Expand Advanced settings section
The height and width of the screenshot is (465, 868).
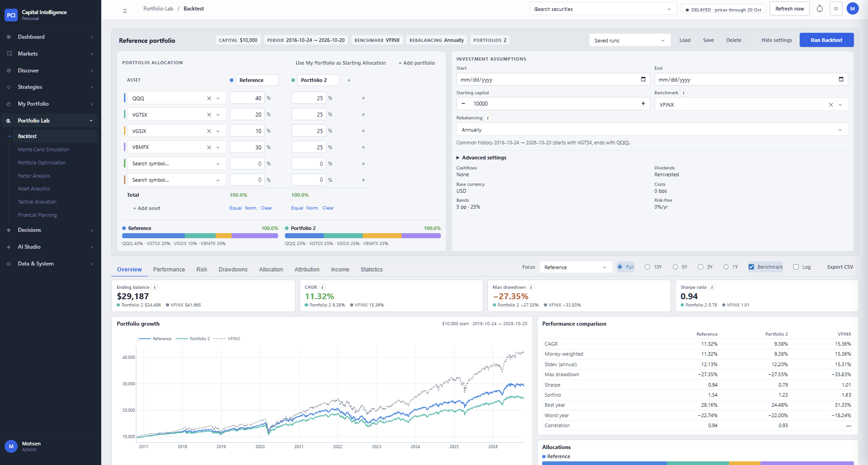481,158
